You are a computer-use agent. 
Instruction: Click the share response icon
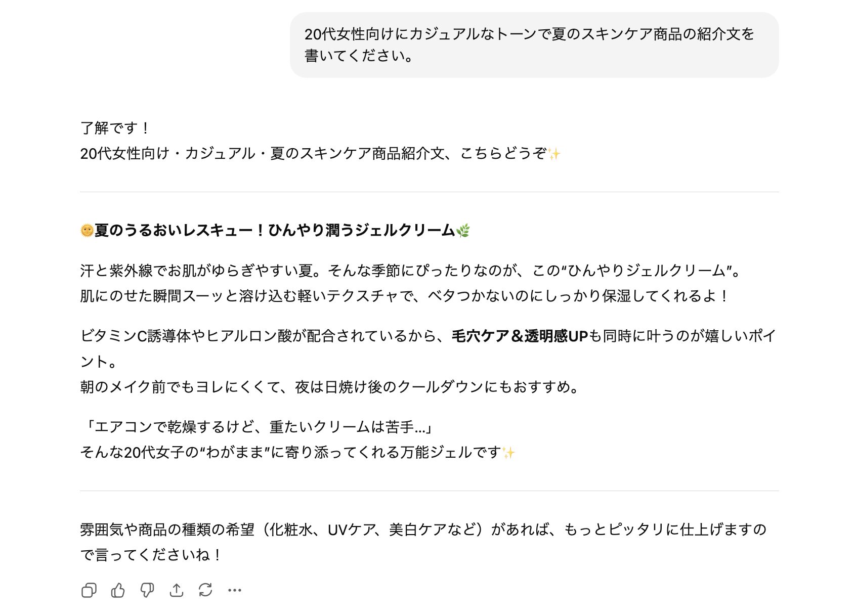176,590
